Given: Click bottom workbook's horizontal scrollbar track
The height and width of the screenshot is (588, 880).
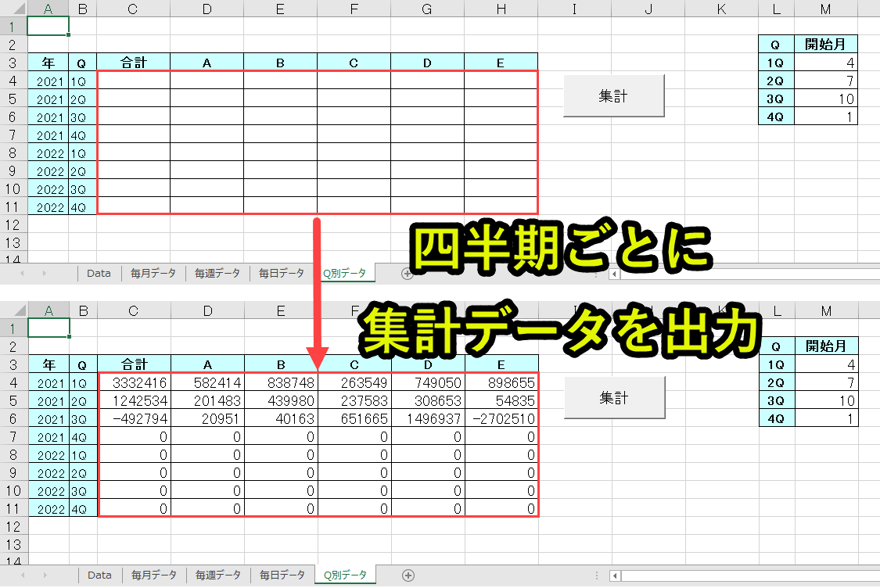Looking at the screenshot, I should 743,576.
